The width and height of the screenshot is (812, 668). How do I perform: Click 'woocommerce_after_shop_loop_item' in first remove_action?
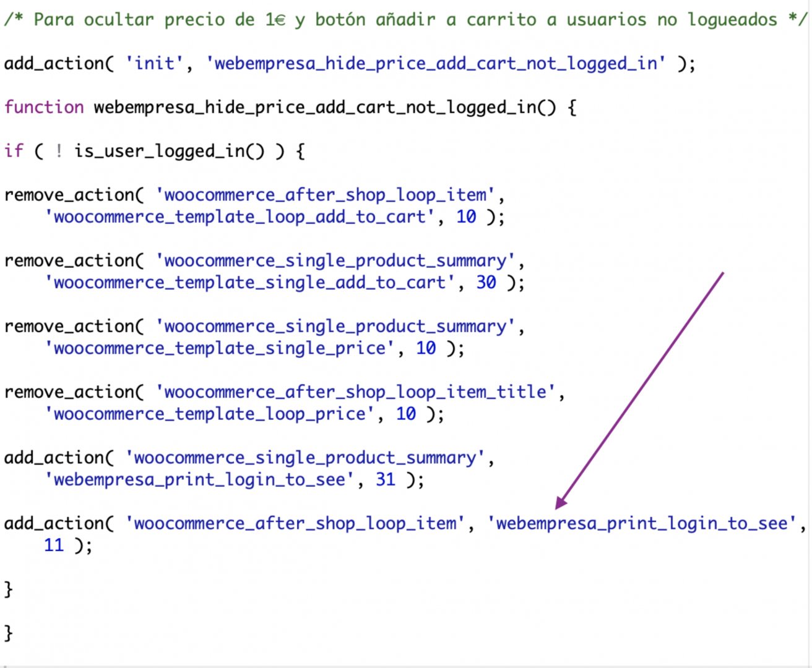326,195
